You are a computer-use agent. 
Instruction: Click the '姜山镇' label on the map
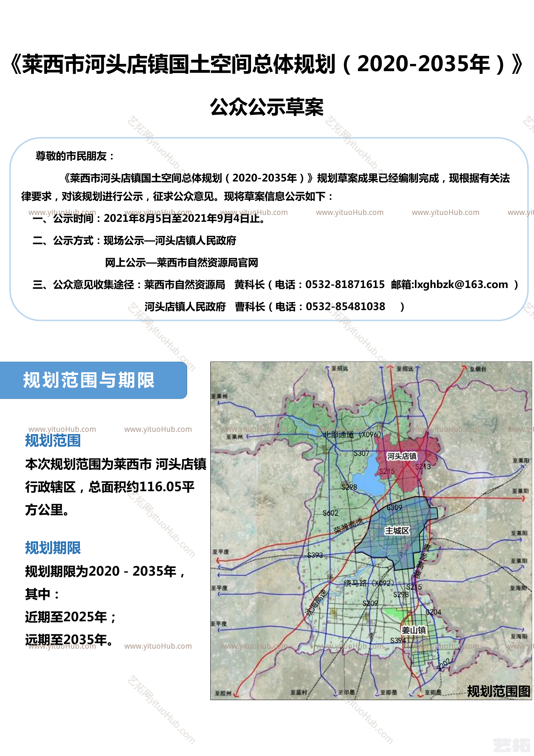coord(413,630)
